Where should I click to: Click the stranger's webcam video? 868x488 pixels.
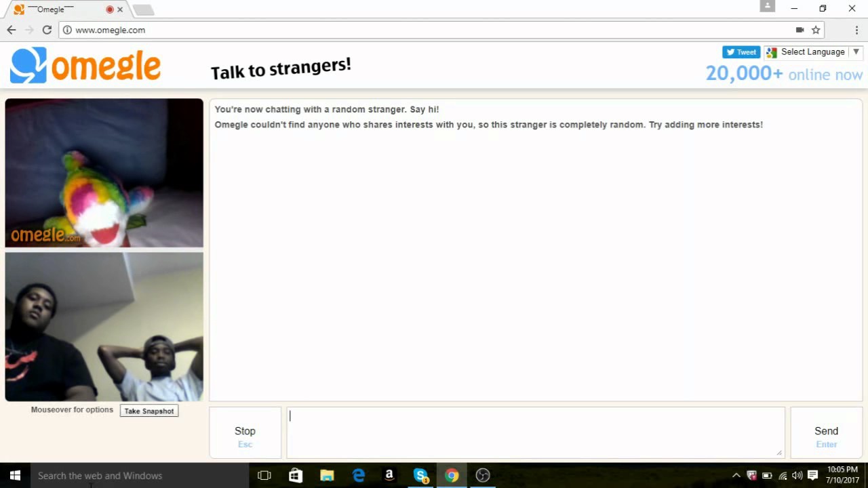click(104, 173)
